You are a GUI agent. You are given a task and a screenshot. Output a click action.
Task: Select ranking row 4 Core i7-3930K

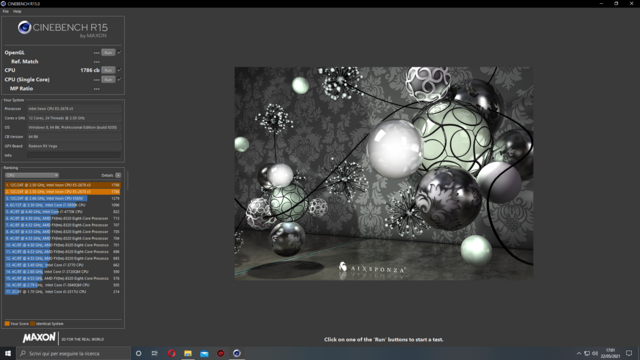(62, 205)
